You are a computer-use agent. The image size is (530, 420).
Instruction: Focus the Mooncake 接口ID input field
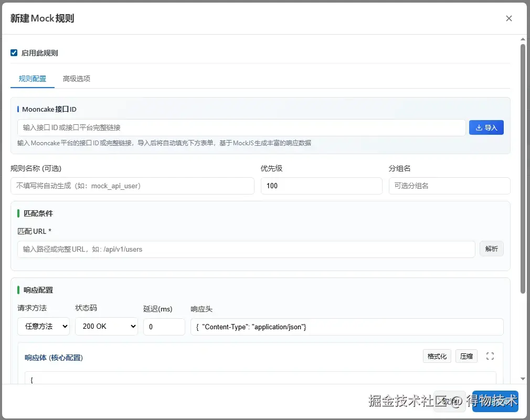pos(241,127)
